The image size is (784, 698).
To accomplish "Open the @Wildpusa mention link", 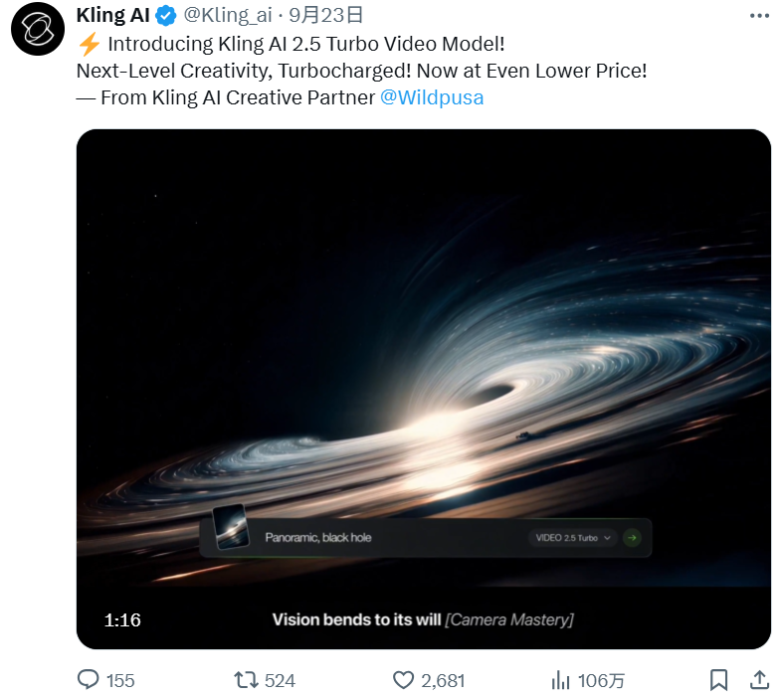I will coord(432,97).
